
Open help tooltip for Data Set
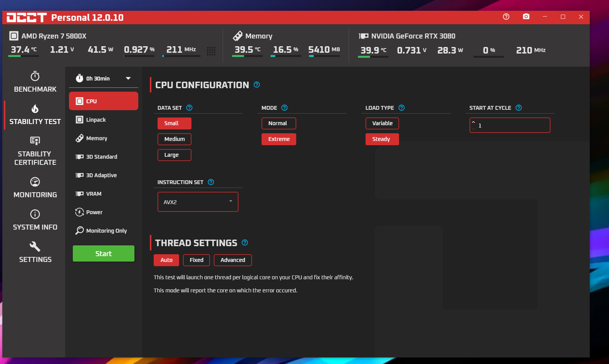(189, 108)
